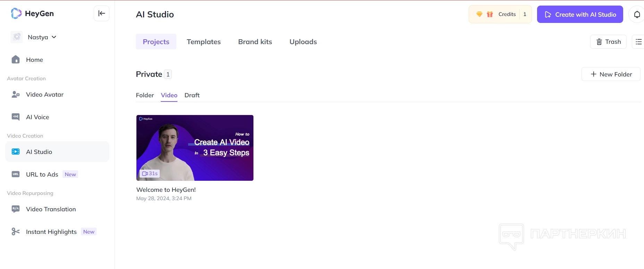
Task: Open URL to Ads in the sidebar
Action: (x=57, y=174)
